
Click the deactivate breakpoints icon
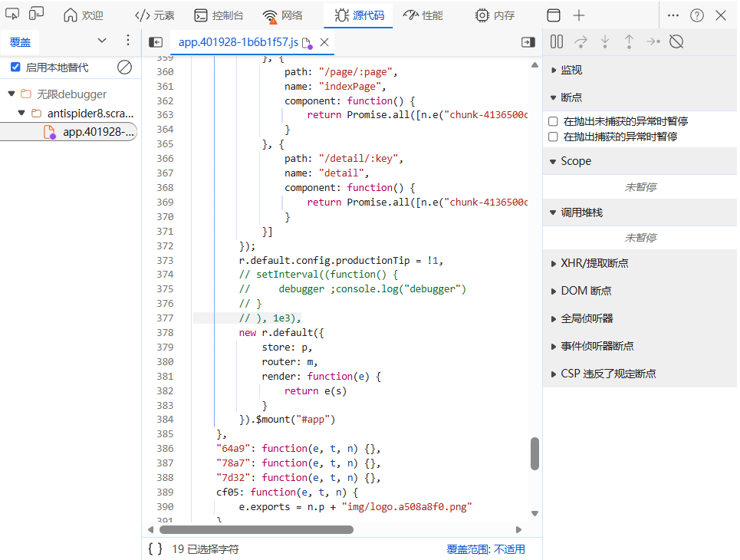point(676,41)
